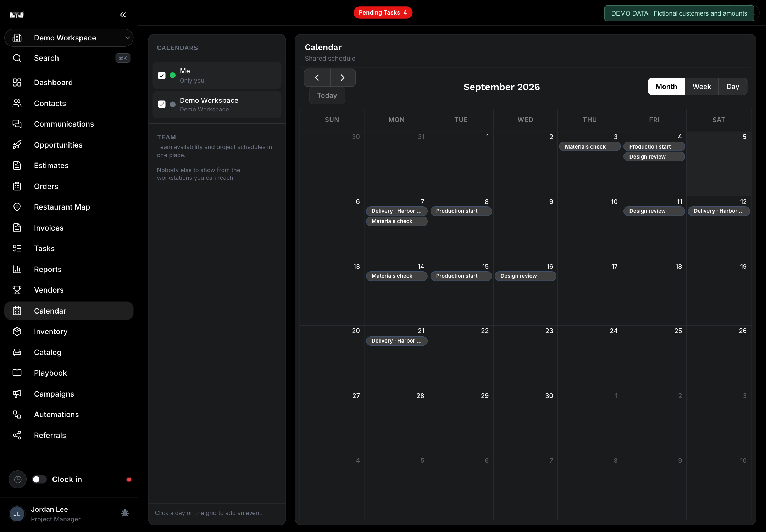Click the clock icon beside Clock in
The width and height of the screenshot is (766, 532).
pyautogui.click(x=18, y=480)
